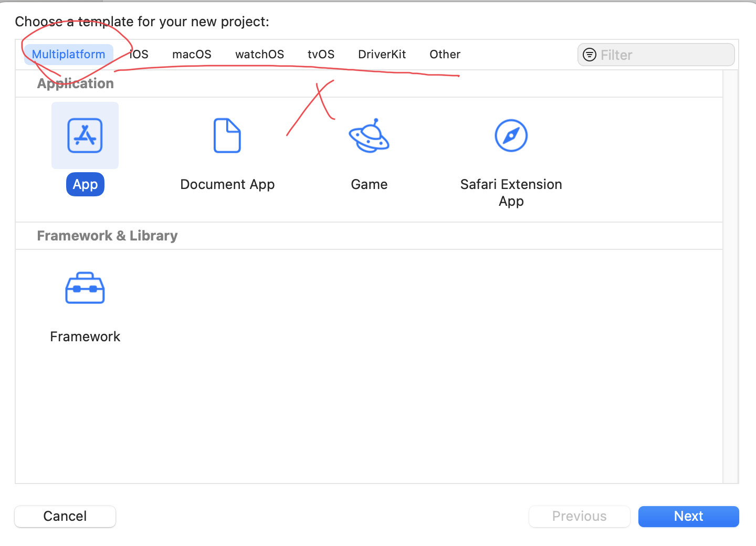Switch to the watchOS templates
This screenshot has width=756, height=546.
click(259, 54)
